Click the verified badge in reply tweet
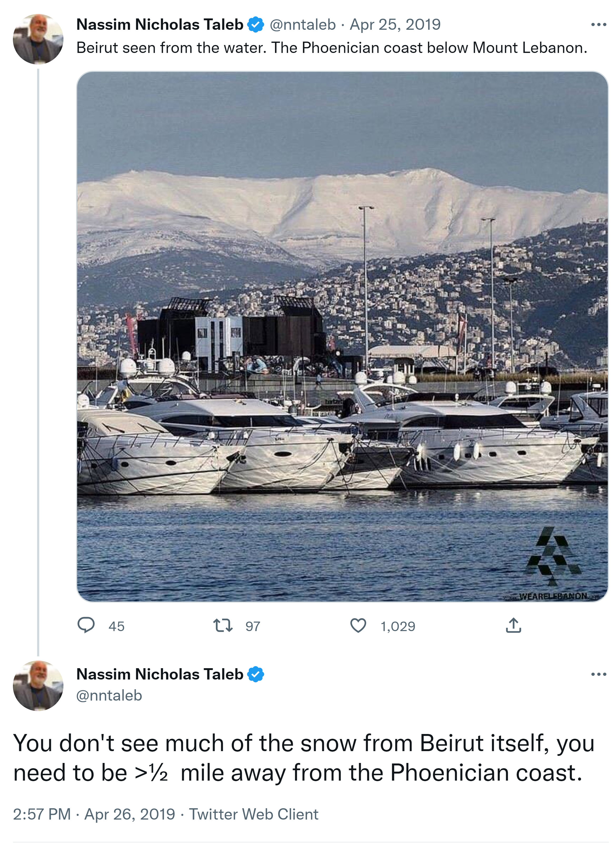 256,674
